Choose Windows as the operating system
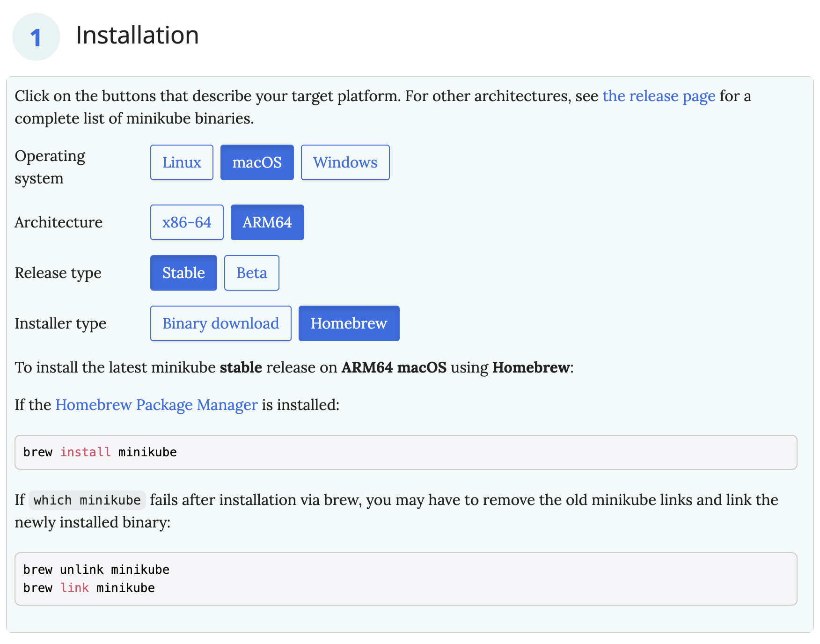Image resolution: width=820 pixels, height=644 pixels. tap(345, 162)
